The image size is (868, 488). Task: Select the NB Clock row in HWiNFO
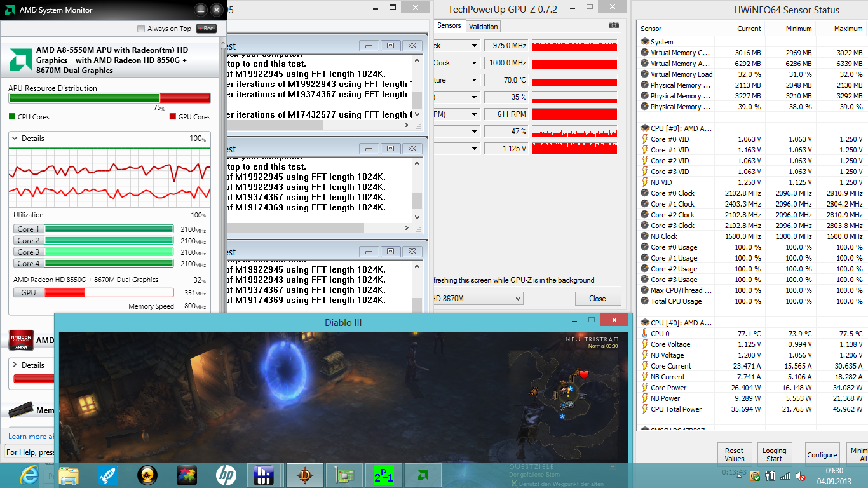point(752,236)
